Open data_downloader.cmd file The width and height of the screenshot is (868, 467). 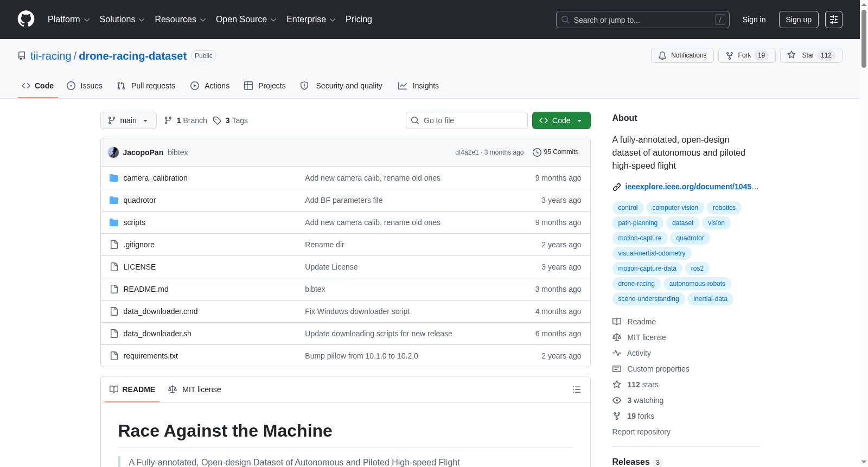coord(161,311)
